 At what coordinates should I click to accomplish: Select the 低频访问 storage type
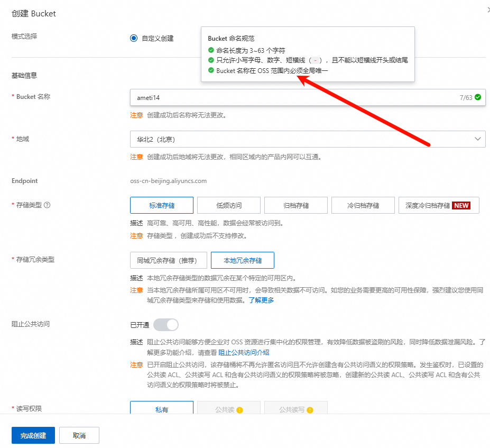click(229, 205)
